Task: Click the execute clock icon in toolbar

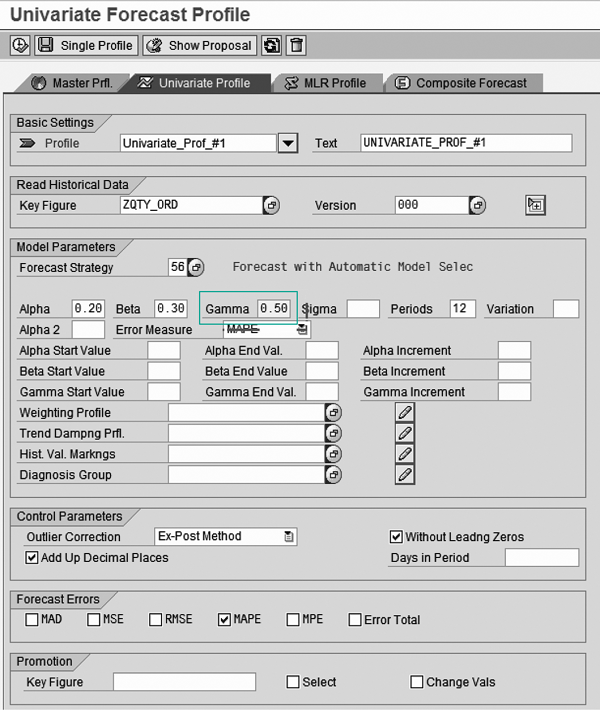Action: click(x=20, y=45)
